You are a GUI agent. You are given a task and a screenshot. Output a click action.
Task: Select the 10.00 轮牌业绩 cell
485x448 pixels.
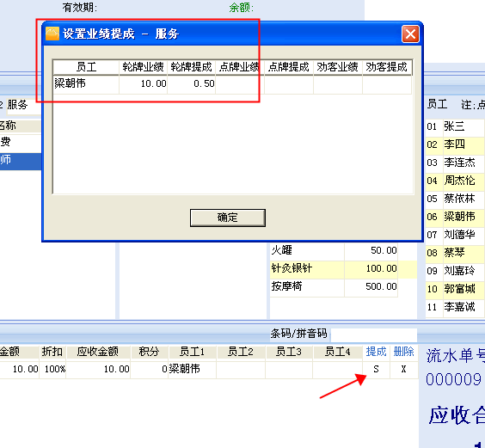144,84
